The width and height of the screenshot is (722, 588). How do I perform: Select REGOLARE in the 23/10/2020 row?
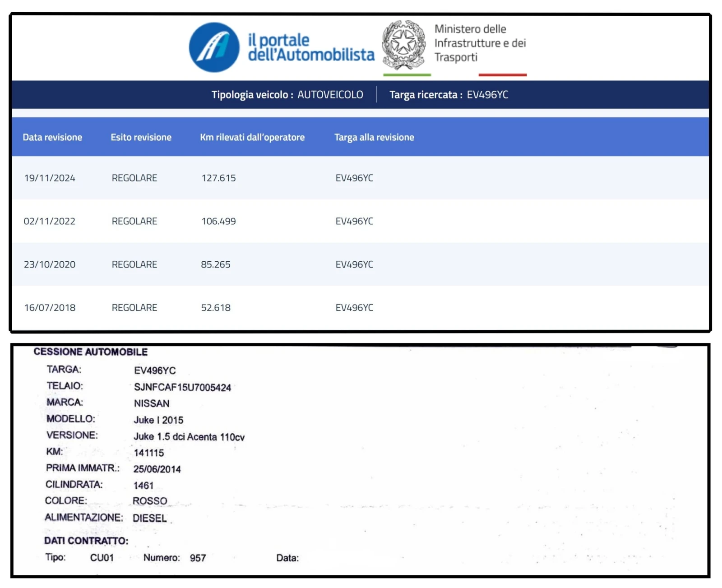[134, 264]
